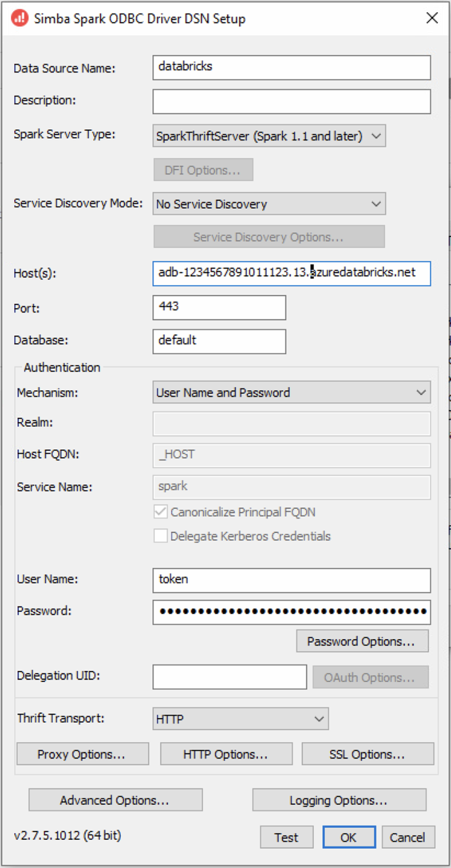Test the DSN connection
The width and height of the screenshot is (451, 868).
click(x=287, y=837)
